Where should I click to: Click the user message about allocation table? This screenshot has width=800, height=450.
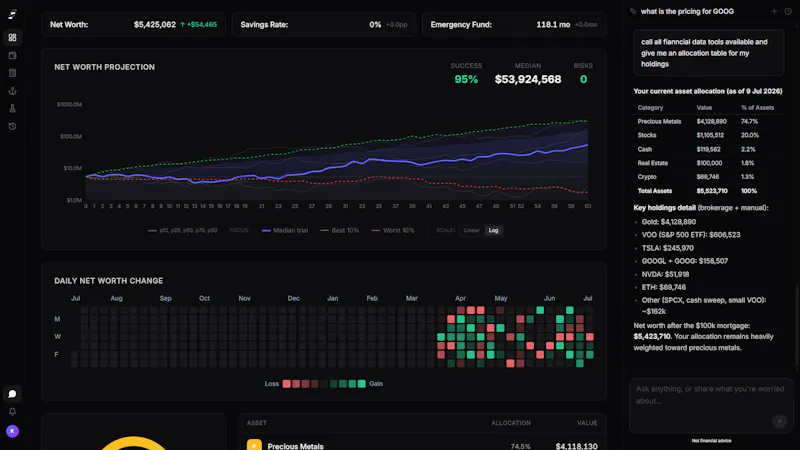(709, 53)
